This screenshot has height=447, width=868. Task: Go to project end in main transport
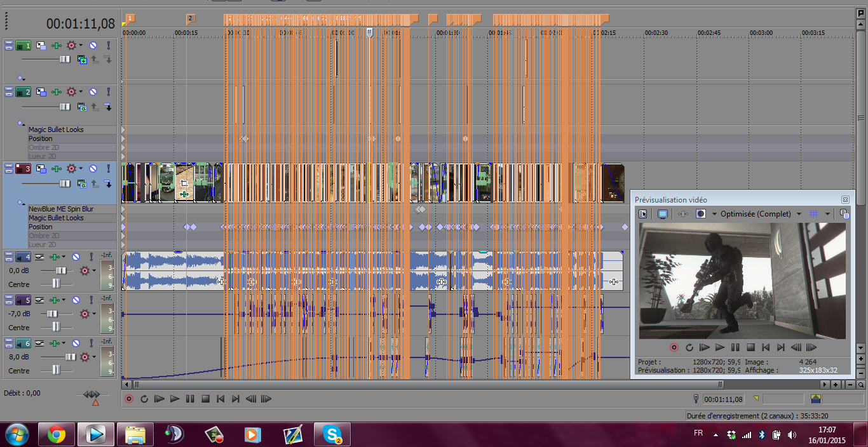tap(236, 399)
